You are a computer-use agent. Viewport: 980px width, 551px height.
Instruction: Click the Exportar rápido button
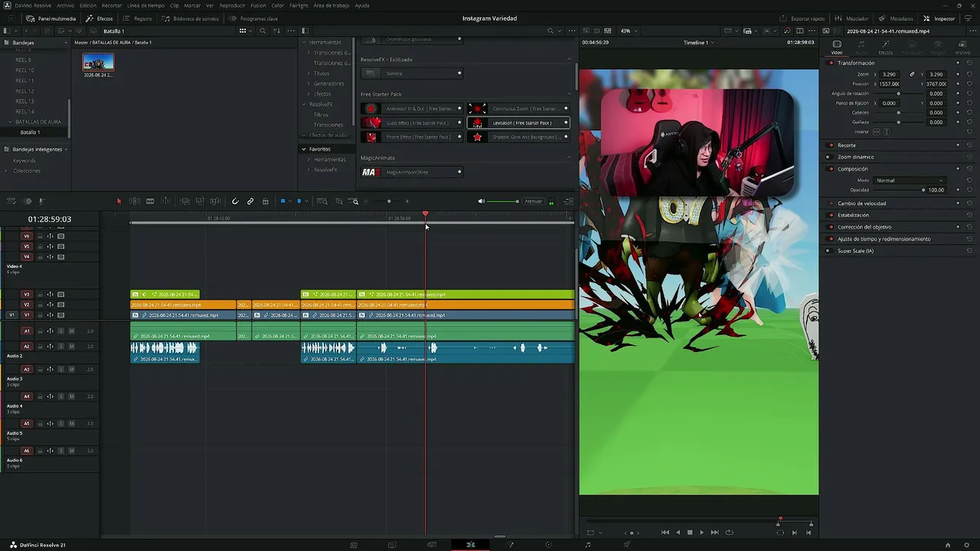click(x=802, y=18)
